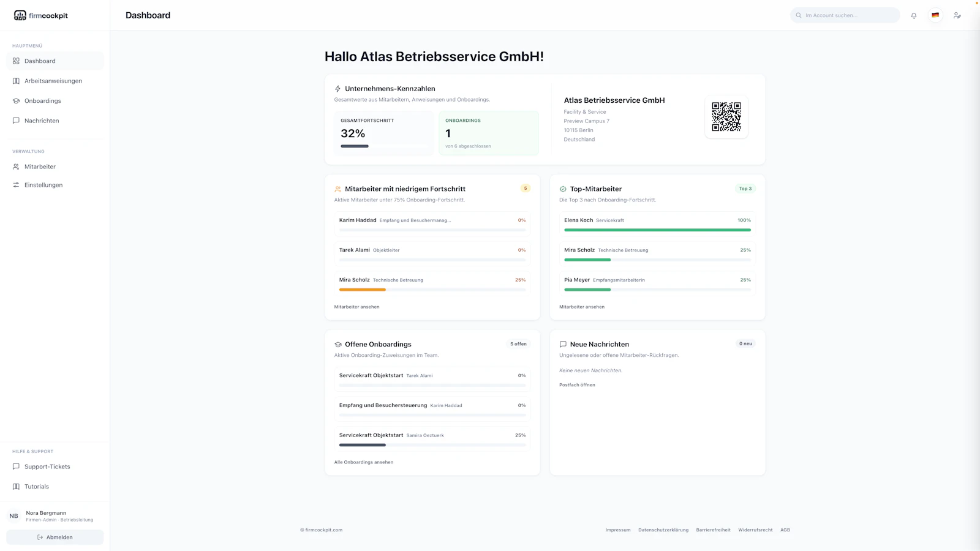Click the Mitarbeiter people icon in sidebar
This screenshot has height=551, width=980.
tap(16, 167)
